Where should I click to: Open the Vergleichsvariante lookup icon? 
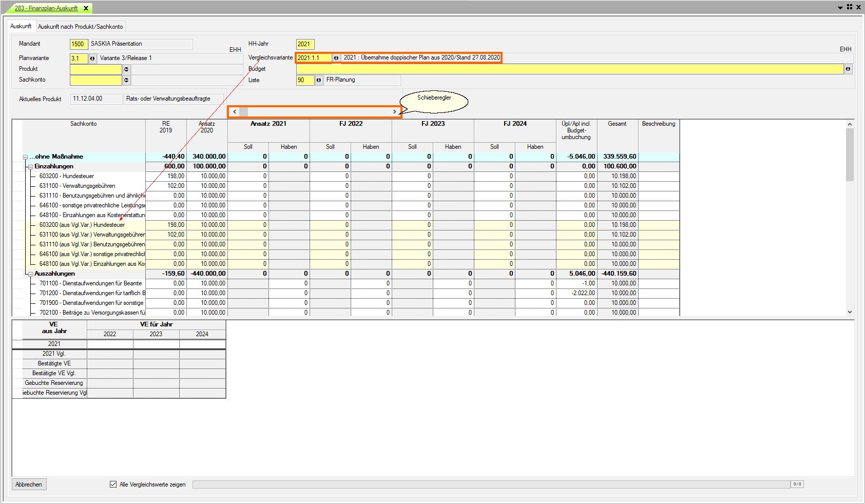point(336,58)
